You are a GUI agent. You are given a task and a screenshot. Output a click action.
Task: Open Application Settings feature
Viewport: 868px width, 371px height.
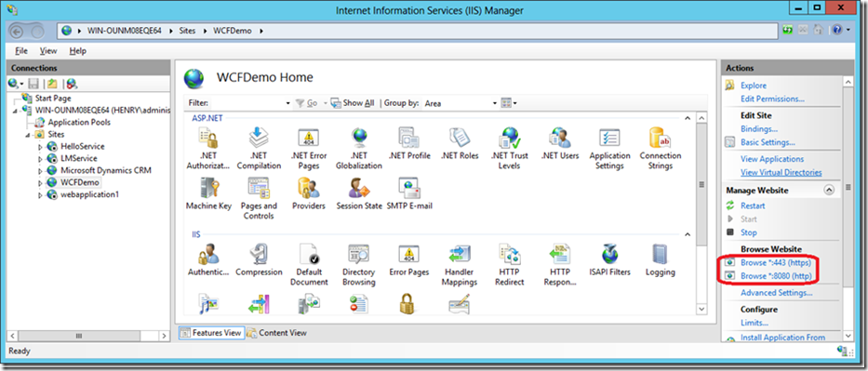pos(609,148)
